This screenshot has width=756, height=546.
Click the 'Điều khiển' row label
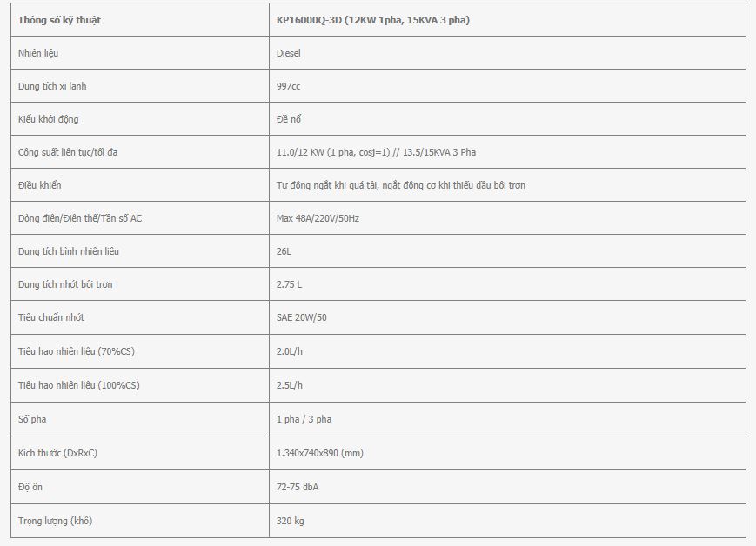click(x=39, y=185)
